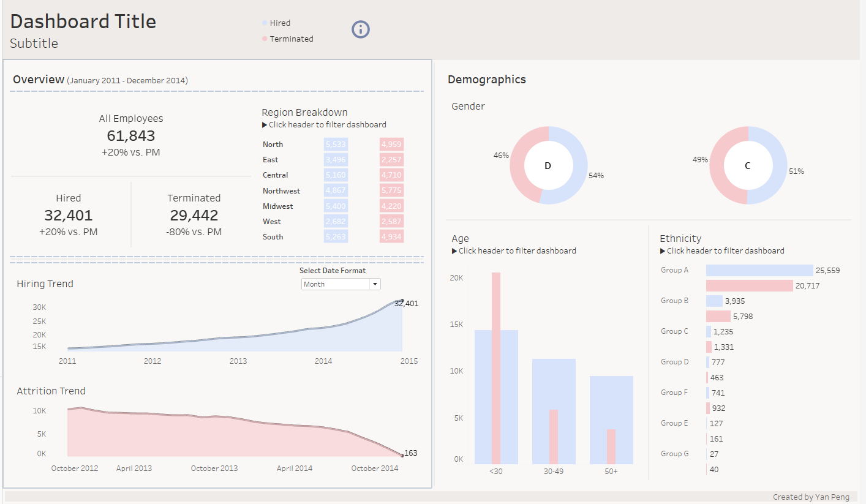Select the North region header
The width and height of the screenshot is (866, 504).
[x=273, y=145]
